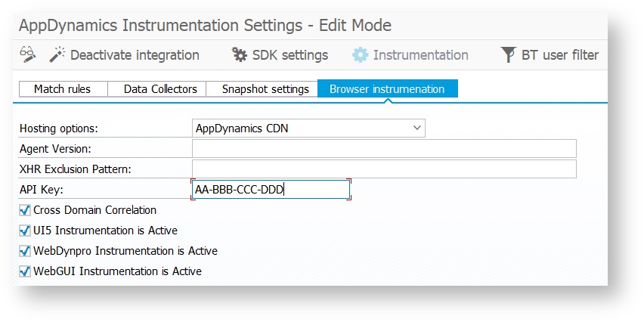Toggle WebGUI Instrumentation is Active checkbox

coord(25,271)
